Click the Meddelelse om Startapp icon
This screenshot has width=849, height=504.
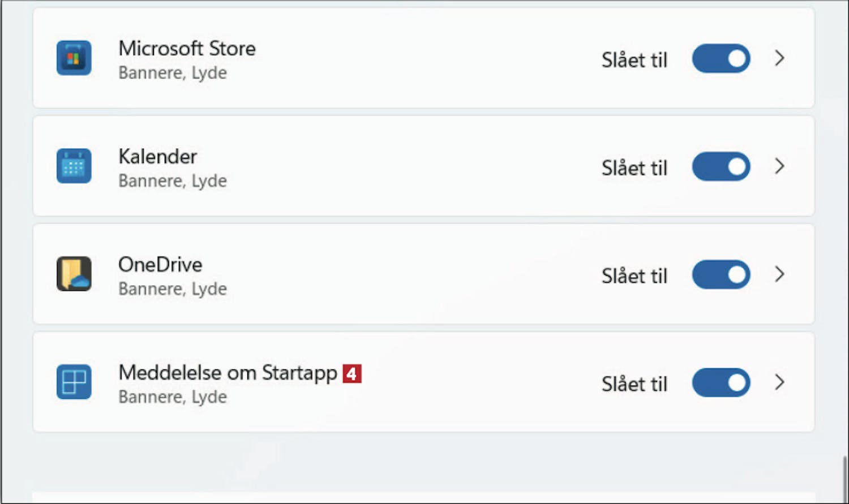[74, 382]
